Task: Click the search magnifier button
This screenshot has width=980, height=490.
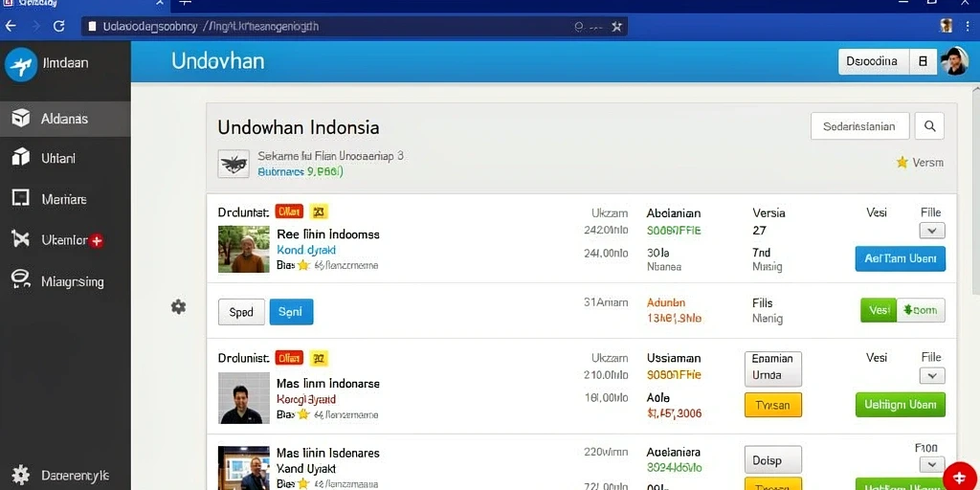Action: (x=929, y=126)
